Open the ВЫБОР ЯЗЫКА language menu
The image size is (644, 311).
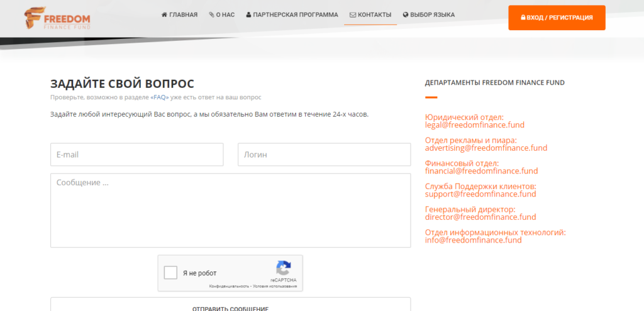(x=429, y=15)
